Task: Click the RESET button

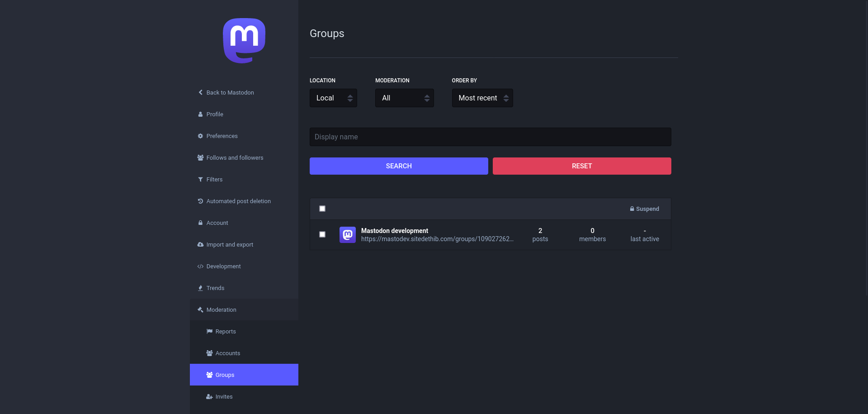Action: tap(582, 166)
